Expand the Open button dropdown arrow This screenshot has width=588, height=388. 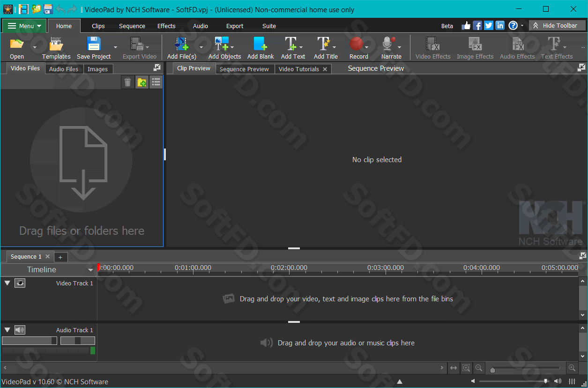tap(35, 47)
